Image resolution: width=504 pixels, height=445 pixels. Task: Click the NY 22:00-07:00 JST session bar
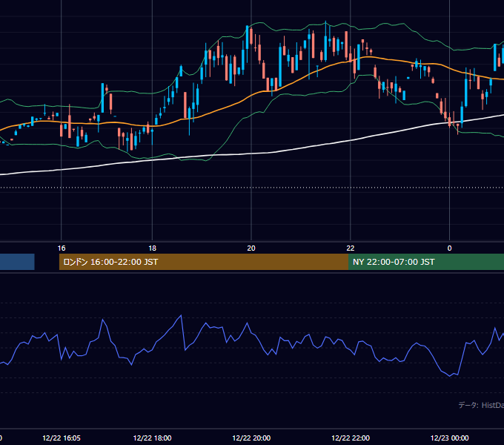426,262
